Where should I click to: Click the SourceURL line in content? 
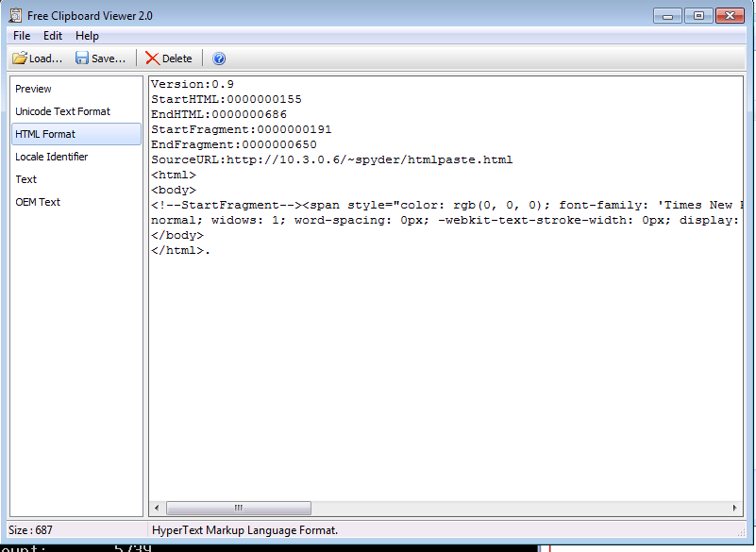coord(331,159)
